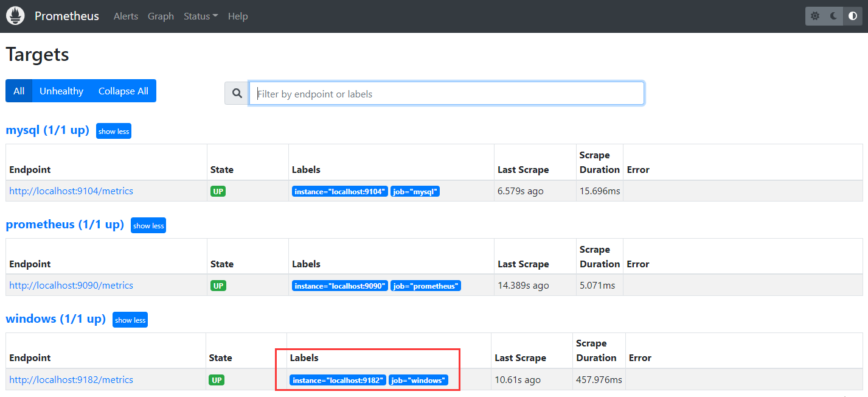Expand the Status dropdown menu
The width and height of the screenshot is (868, 397).
tap(201, 16)
